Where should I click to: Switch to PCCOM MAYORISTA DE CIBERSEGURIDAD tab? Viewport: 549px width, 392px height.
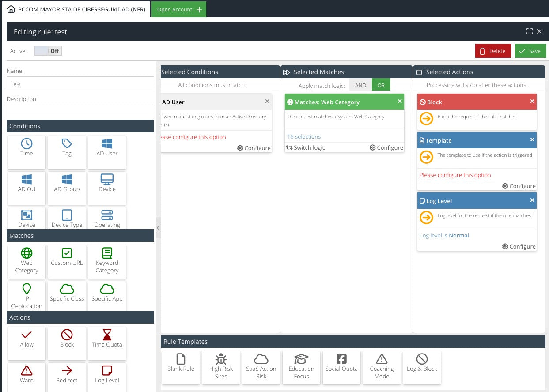point(76,9)
